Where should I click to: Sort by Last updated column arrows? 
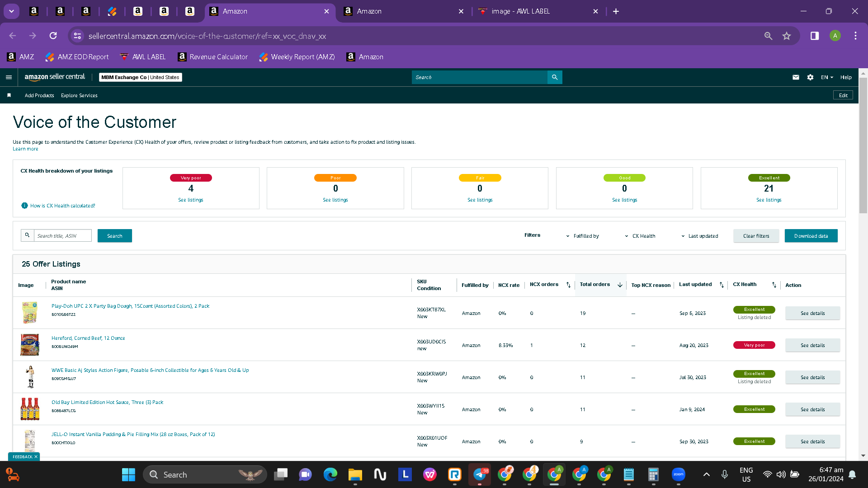tap(722, 285)
